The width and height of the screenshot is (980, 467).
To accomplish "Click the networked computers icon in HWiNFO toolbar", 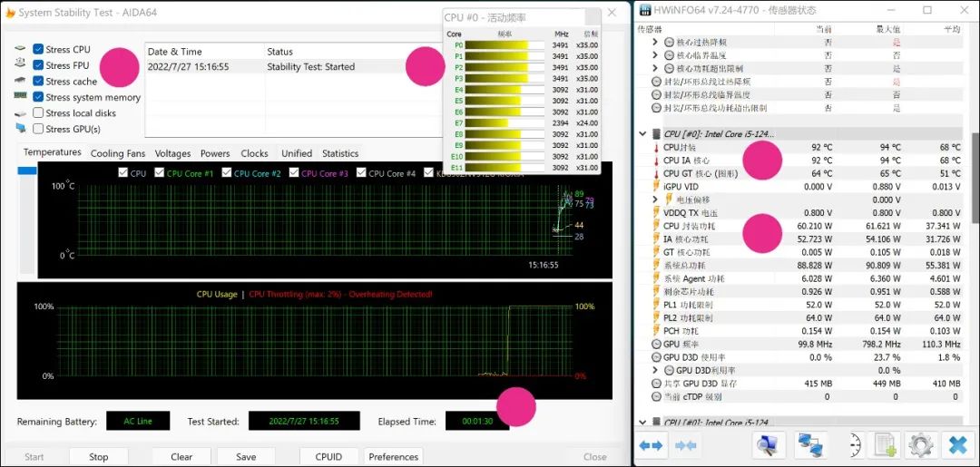I will [811, 445].
